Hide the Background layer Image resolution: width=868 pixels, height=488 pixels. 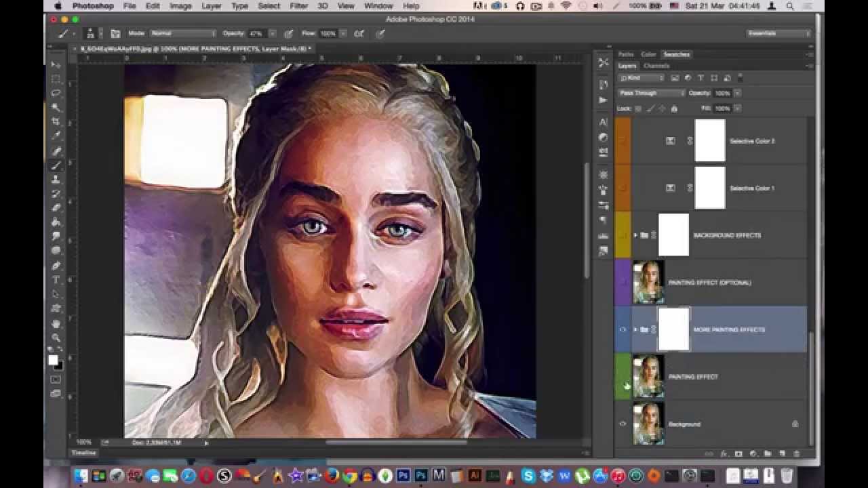point(623,424)
